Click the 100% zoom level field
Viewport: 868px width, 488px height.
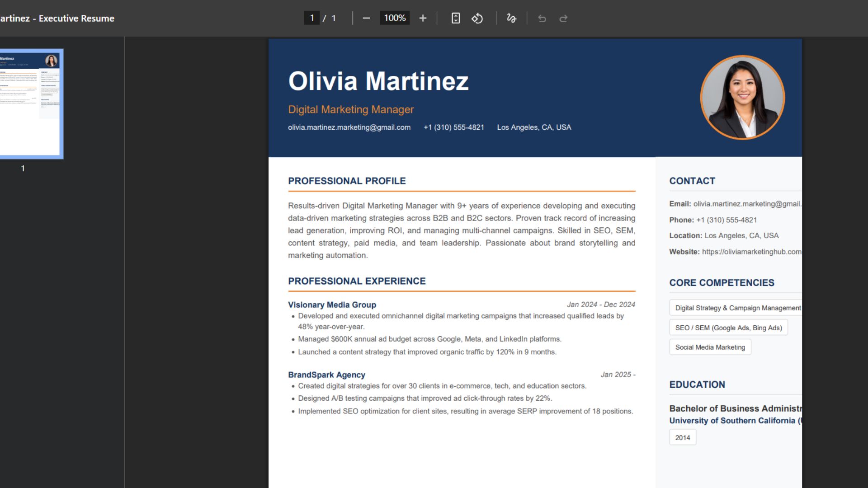click(x=395, y=18)
